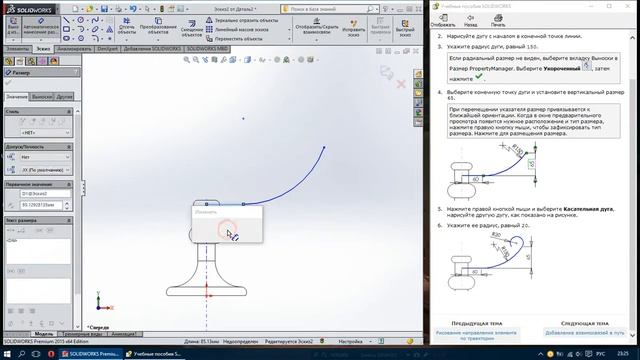
Task: Click Linear Sketch Pattern (Линейный массив эскиза)
Action: [x=237, y=29]
